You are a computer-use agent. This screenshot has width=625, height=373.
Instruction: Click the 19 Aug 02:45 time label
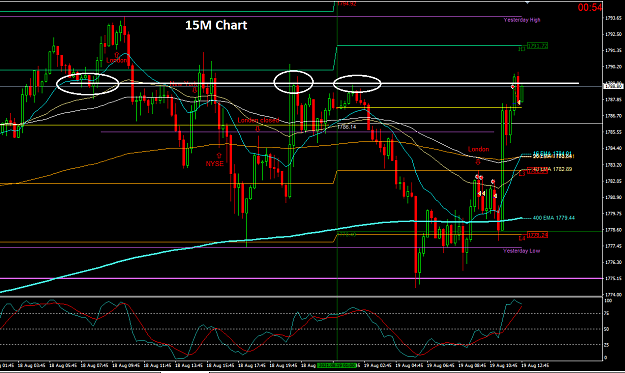(x=377, y=365)
